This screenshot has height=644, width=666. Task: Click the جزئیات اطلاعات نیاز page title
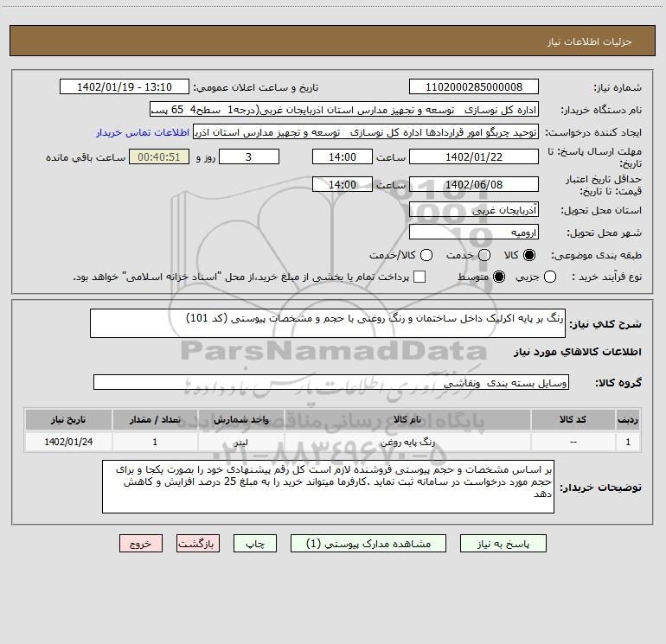click(x=590, y=41)
